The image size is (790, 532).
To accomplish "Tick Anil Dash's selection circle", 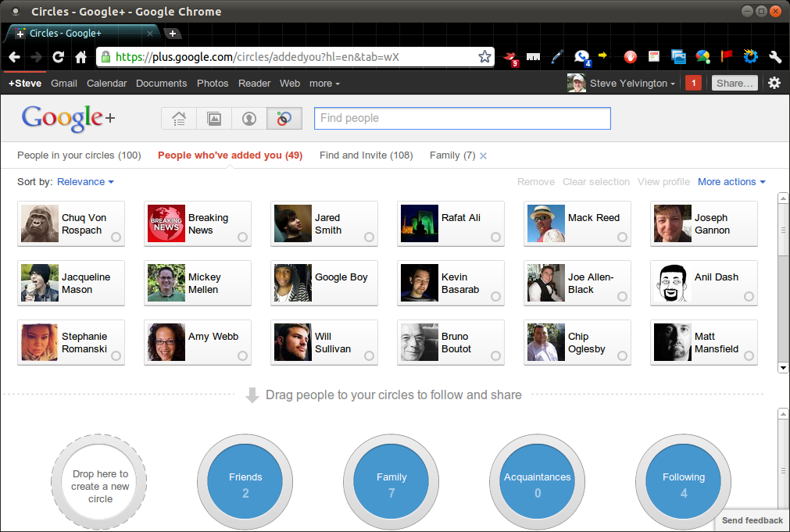I will (x=749, y=297).
